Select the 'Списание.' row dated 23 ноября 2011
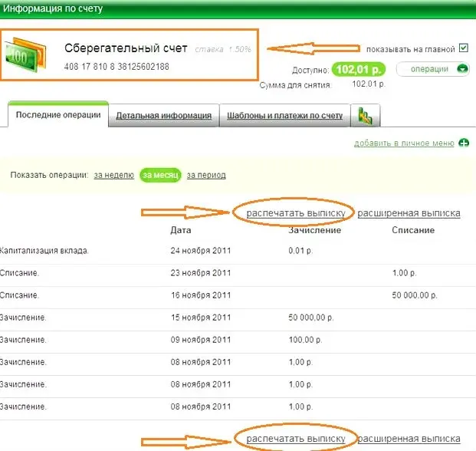The height and width of the screenshot is (451, 476). pyautogui.click(x=238, y=273)
